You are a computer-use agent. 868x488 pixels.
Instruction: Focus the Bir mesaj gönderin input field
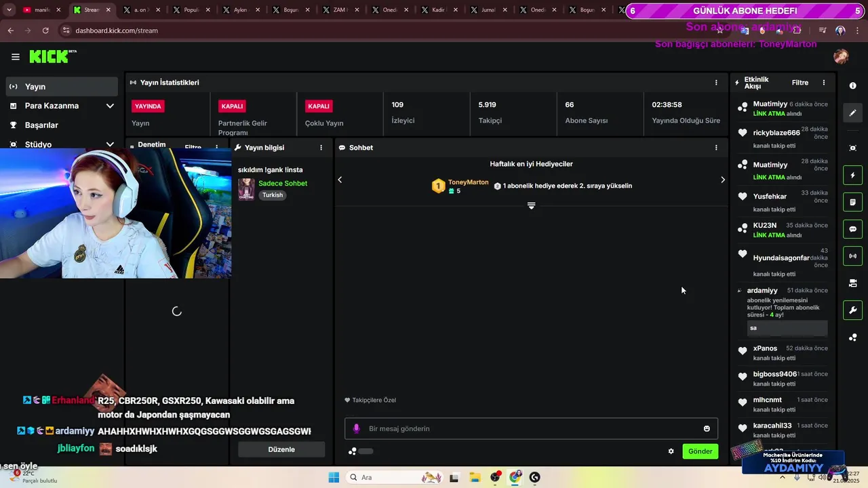coord(531,428)
